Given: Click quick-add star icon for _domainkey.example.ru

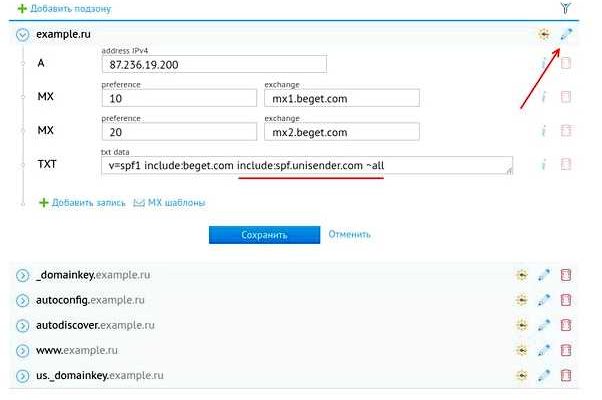Looking at the screenshot, I should [521, 275].
